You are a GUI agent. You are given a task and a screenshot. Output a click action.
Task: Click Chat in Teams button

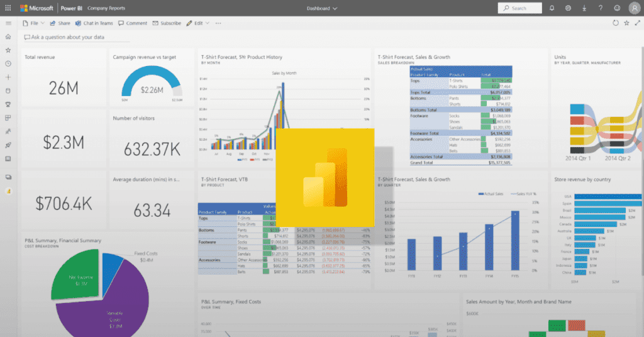[x=94, y=23]
